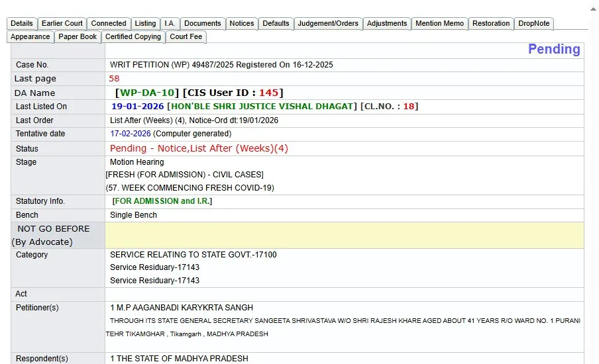599x364 pixels.
Task: Show the Documents tab
Action: 203,23
